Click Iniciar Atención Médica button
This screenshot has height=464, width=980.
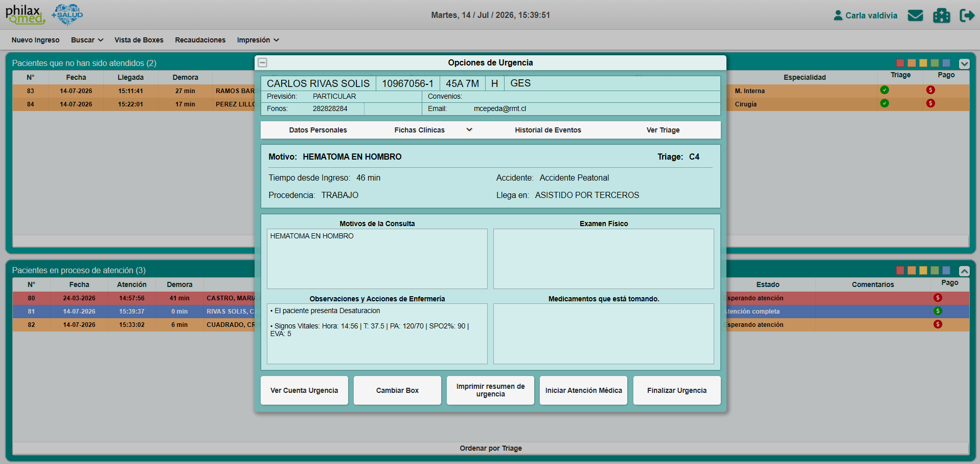(x=583, y=390)
